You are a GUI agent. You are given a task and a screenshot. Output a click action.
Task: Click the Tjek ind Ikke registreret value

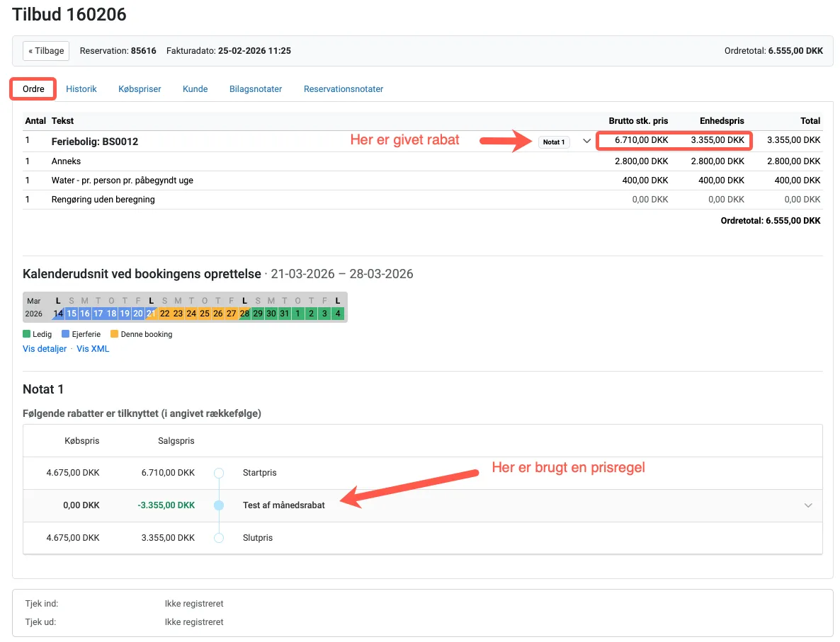point(194,604)
